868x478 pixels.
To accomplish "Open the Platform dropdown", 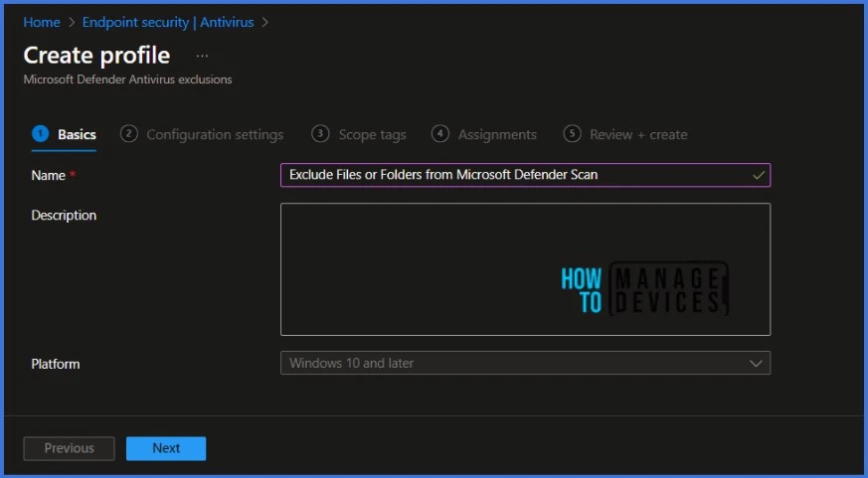I will [525, 363].
